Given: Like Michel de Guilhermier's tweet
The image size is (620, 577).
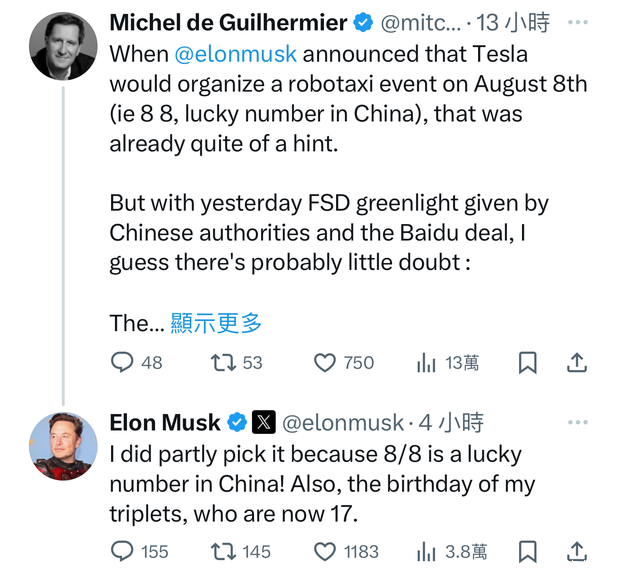Looking at the screenshot, I should [325, 362].
